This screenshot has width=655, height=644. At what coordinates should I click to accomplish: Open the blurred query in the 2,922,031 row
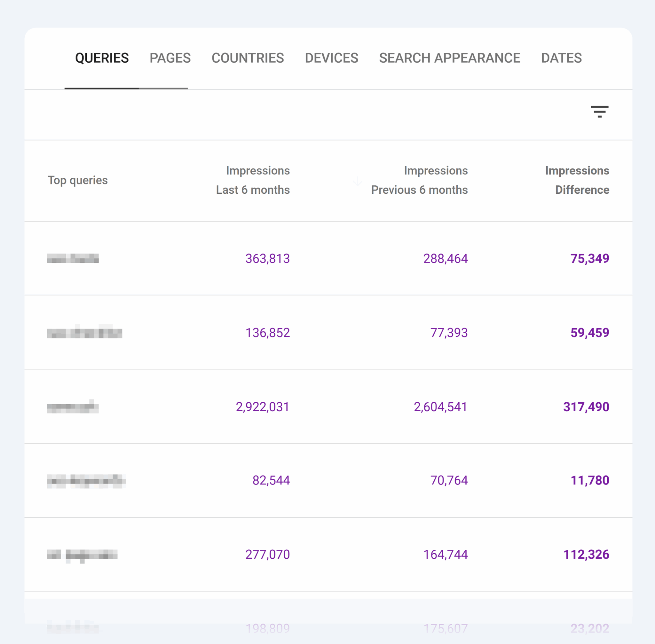pos(73,407)
